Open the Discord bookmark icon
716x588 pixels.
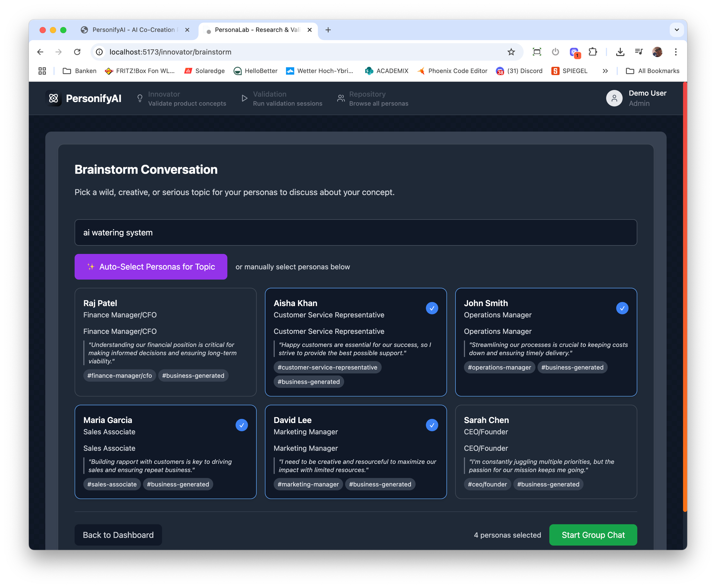pyautogui.click(x=501, y=71)
